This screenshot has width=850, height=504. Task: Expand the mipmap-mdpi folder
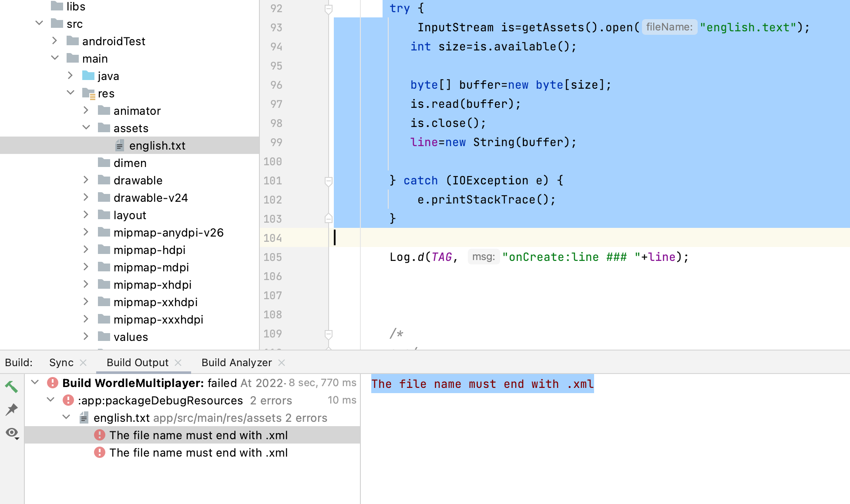pyautogui.click(x=86, y=267)
